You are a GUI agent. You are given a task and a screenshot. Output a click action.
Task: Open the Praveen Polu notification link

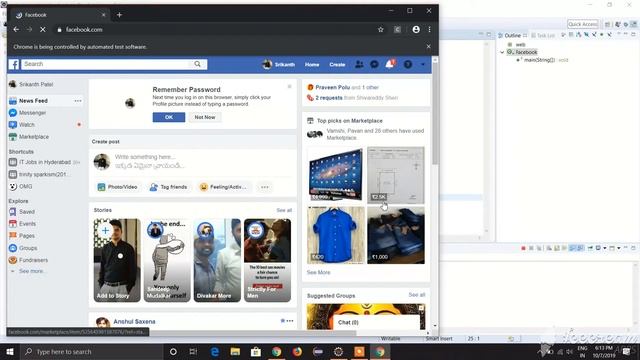point(333,87)
